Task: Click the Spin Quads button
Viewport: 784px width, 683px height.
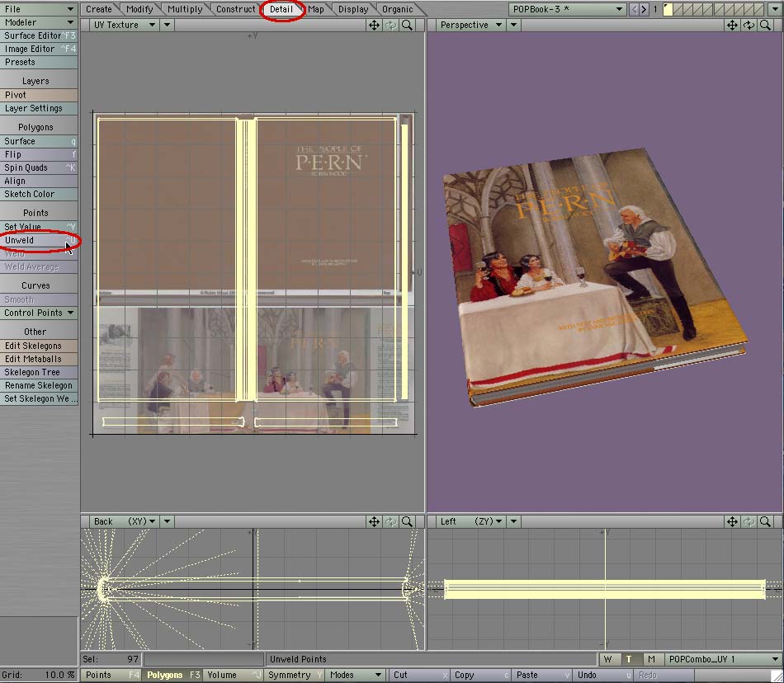Action: [x=39, y=168]
